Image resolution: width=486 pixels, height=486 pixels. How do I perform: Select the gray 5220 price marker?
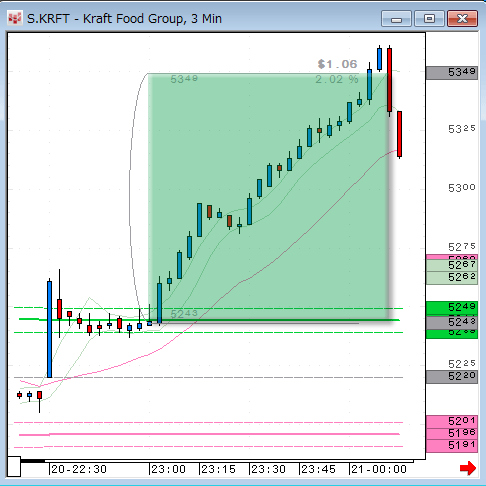click(x=452, y=377)
